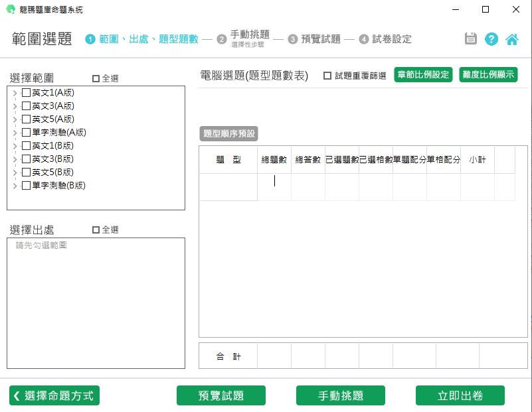Click the 總題數 cell in table row
Viewport: 532px width, 412px height.
tap(274, 186)
